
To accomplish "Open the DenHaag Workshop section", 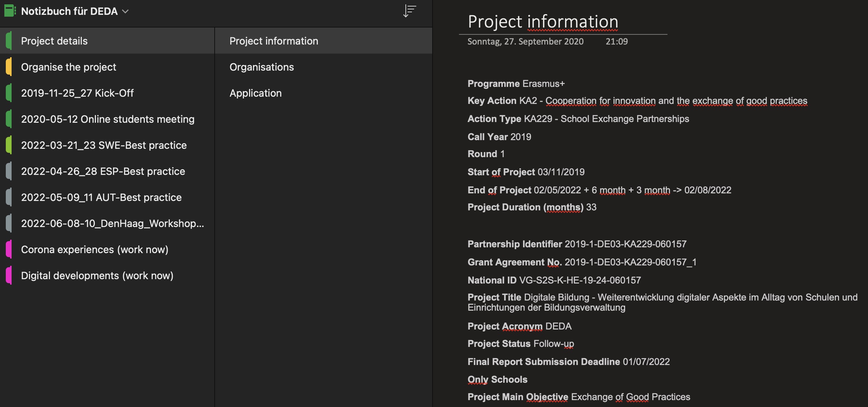I will coord(112,223).
